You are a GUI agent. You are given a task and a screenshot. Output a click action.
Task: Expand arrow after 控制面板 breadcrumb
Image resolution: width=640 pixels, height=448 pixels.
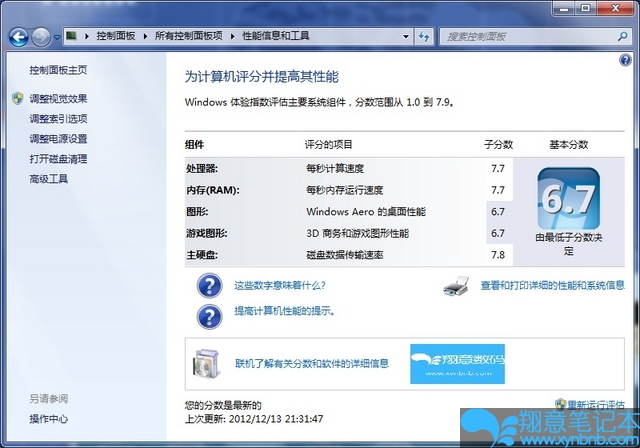tap(145, 36)
